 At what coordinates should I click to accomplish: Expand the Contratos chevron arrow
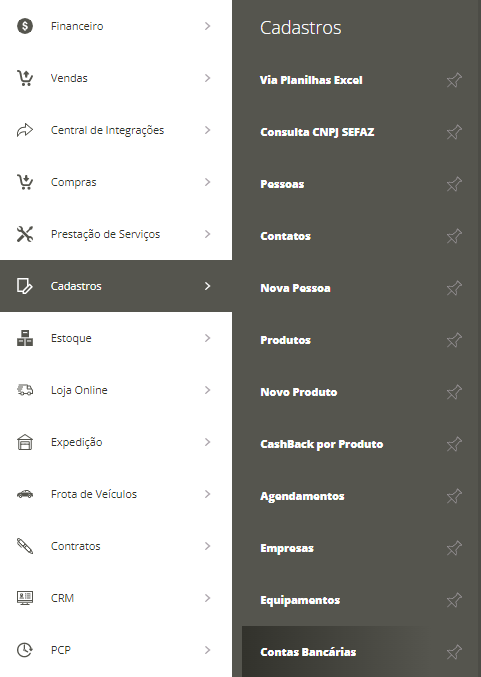click(x=207, y=546)
